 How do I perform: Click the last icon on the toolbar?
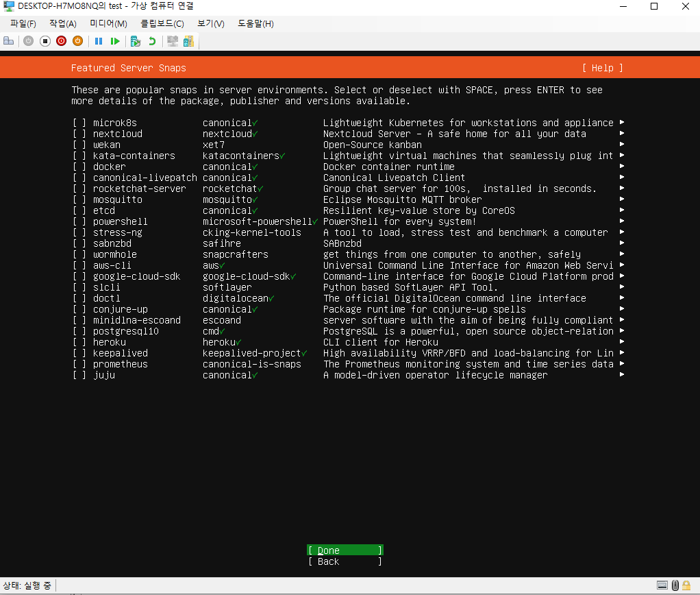tap(188, 41)
